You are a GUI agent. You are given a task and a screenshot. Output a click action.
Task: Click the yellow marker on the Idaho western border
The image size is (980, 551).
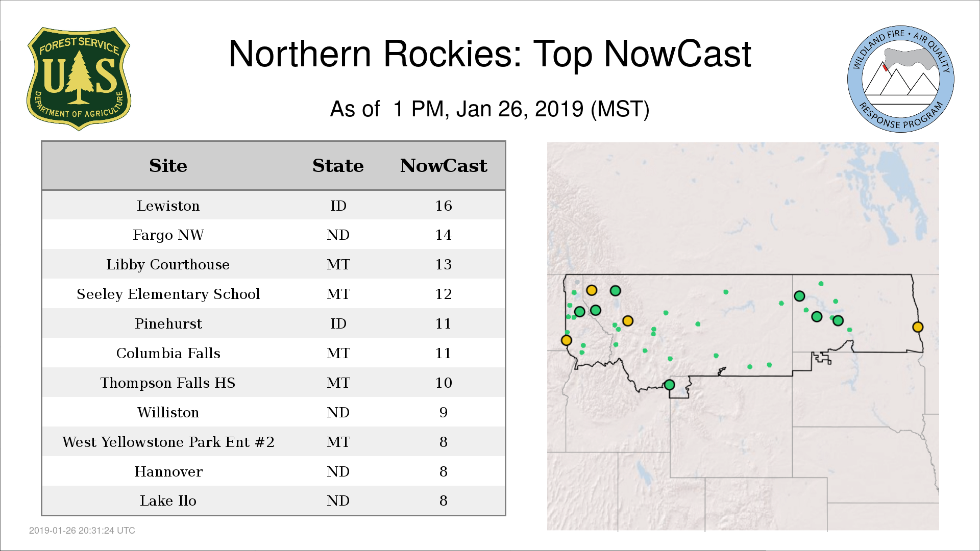[566, 340]
